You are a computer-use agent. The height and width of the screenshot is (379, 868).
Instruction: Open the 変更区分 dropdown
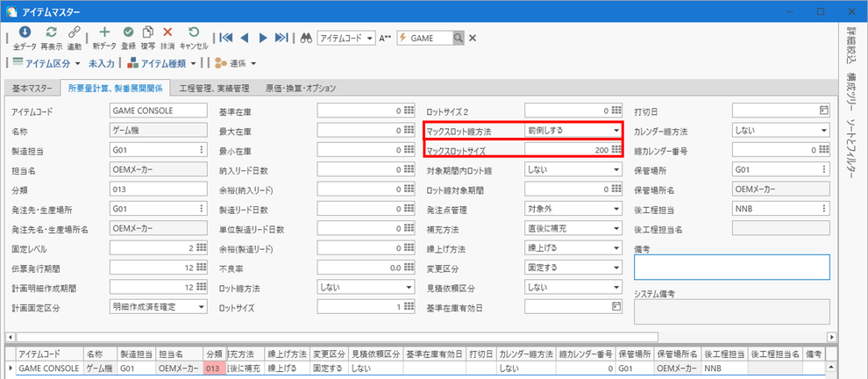pos(616,267)
